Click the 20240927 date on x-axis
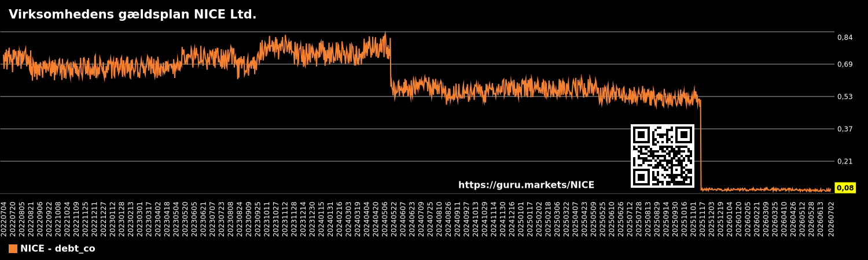Screen dimensions: 868x260 (x=467, y=218)
